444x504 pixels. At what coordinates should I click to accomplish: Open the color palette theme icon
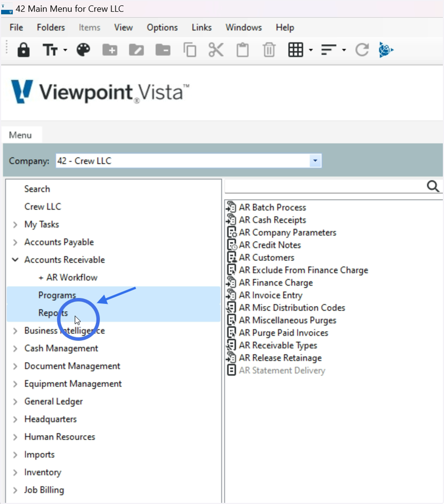(x=83, y=50)
